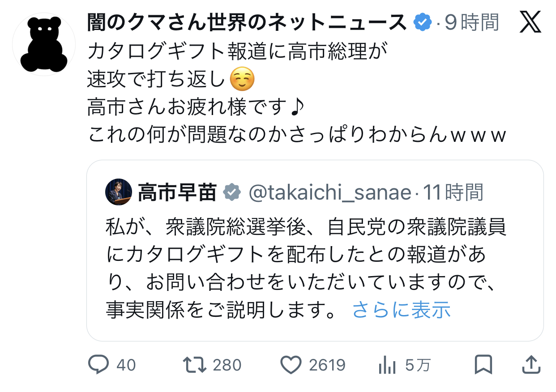The image size is (556, 392).
Task: Click the reply speech bubble icon
Action: (x=98, y=365)
